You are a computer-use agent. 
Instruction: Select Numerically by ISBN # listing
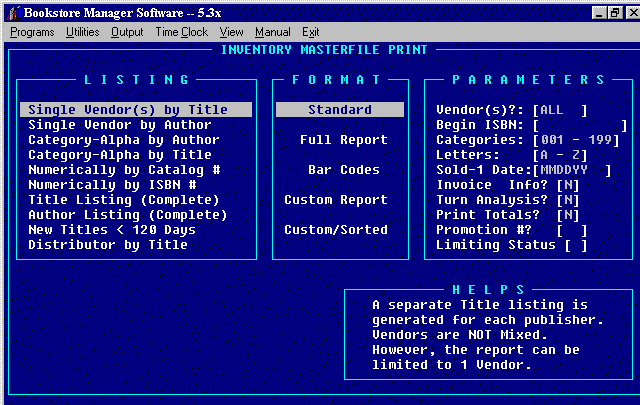(112, 185)
